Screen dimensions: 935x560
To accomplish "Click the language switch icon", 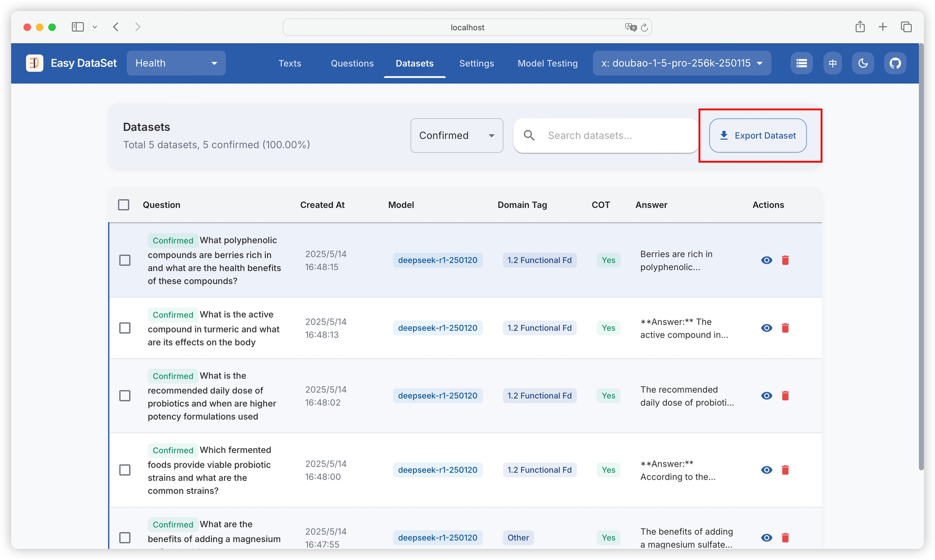I will click(832, 63).
